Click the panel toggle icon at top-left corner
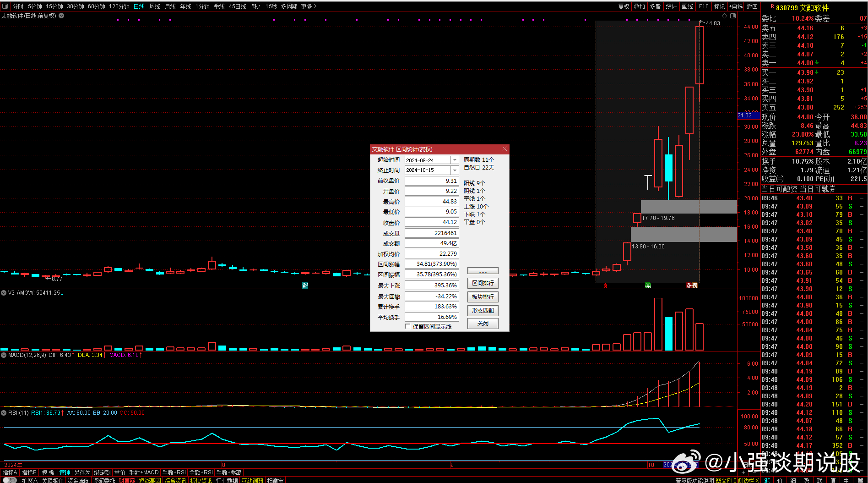Viewport: 868px width, 483px height. pos(5,6)
